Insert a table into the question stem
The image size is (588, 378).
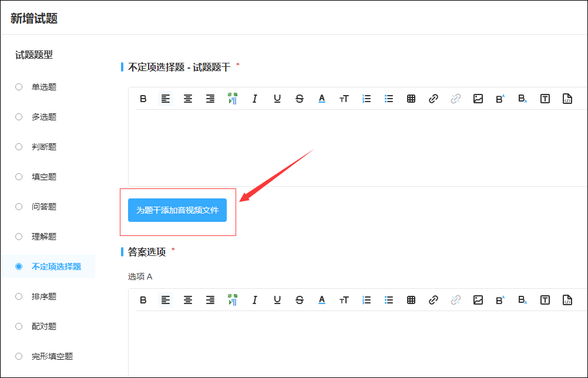411,98
